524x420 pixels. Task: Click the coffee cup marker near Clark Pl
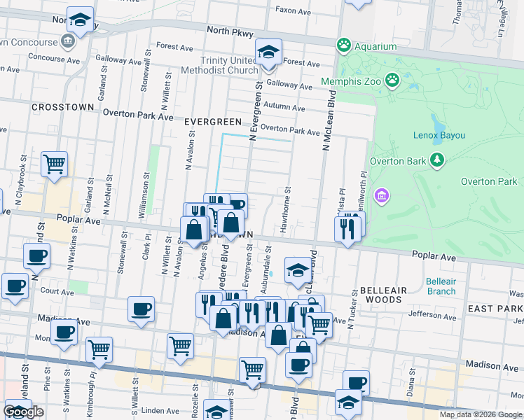[x=141, y=309]
